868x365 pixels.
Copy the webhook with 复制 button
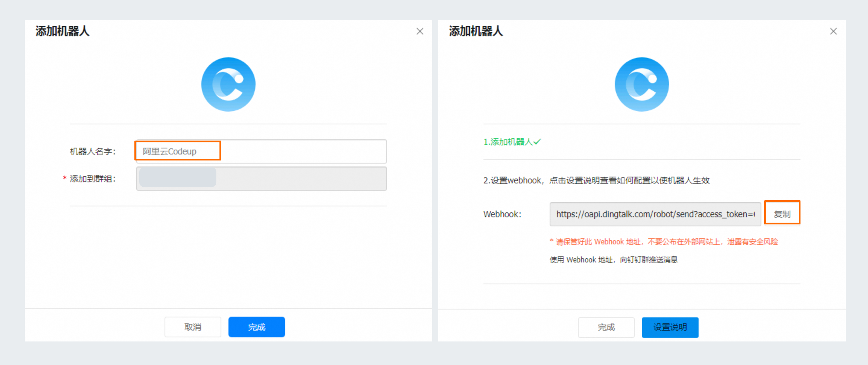782,214
